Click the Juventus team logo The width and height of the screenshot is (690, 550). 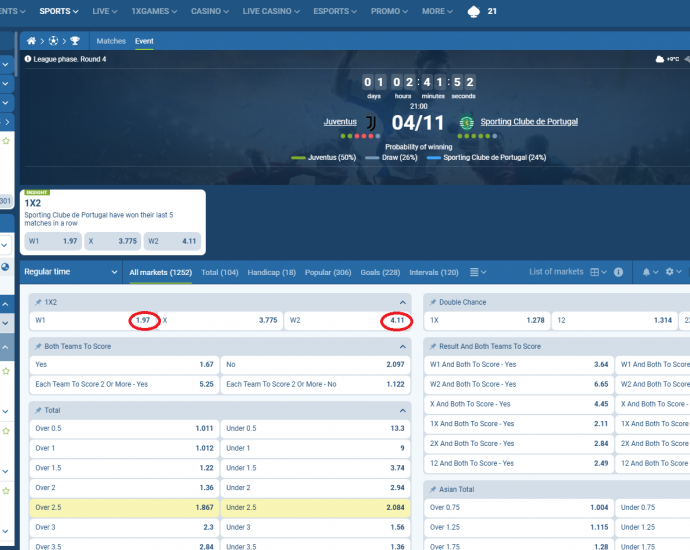coord(371,122)
